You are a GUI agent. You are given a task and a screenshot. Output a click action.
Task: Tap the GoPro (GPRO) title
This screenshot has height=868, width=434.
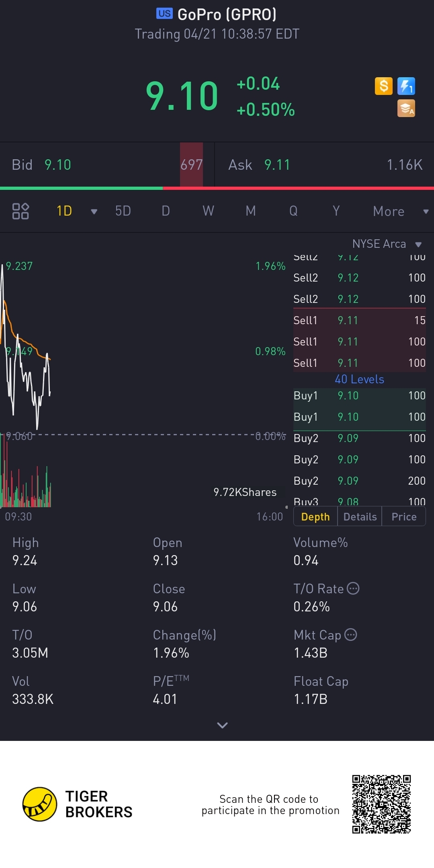tap(227, 14)
